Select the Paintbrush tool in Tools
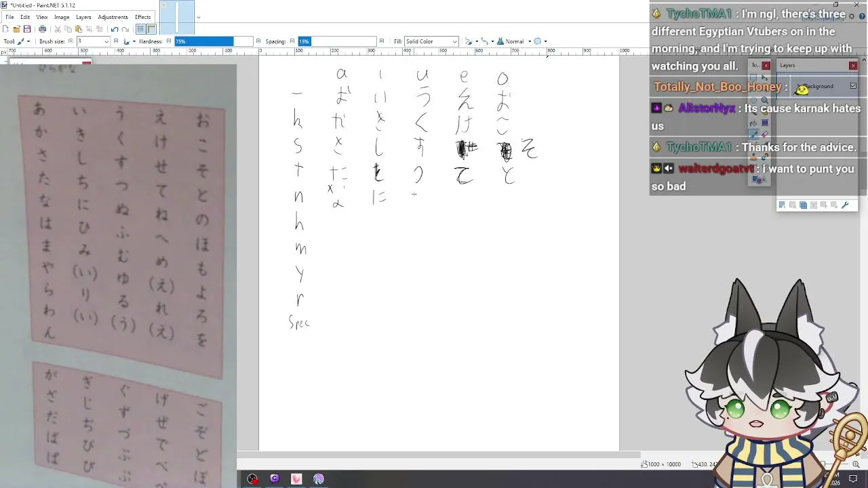This screenshot has width=868, height=488. click(755, 134)
